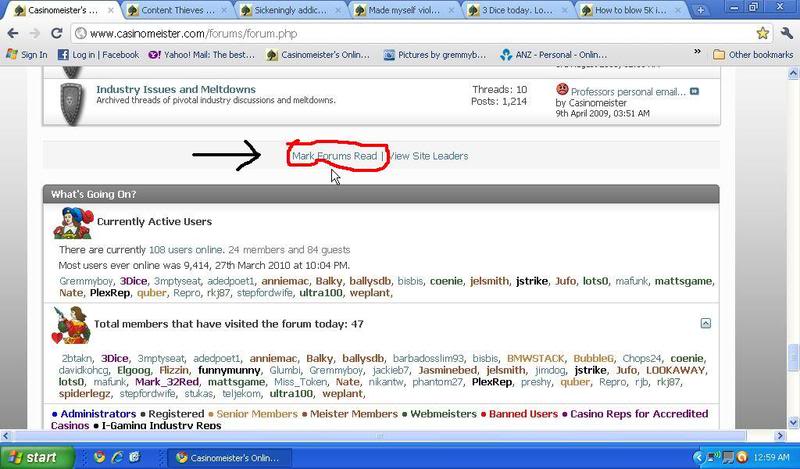Open user funnymunny's profile
The image size is (800, 469).
coord(229,371)
